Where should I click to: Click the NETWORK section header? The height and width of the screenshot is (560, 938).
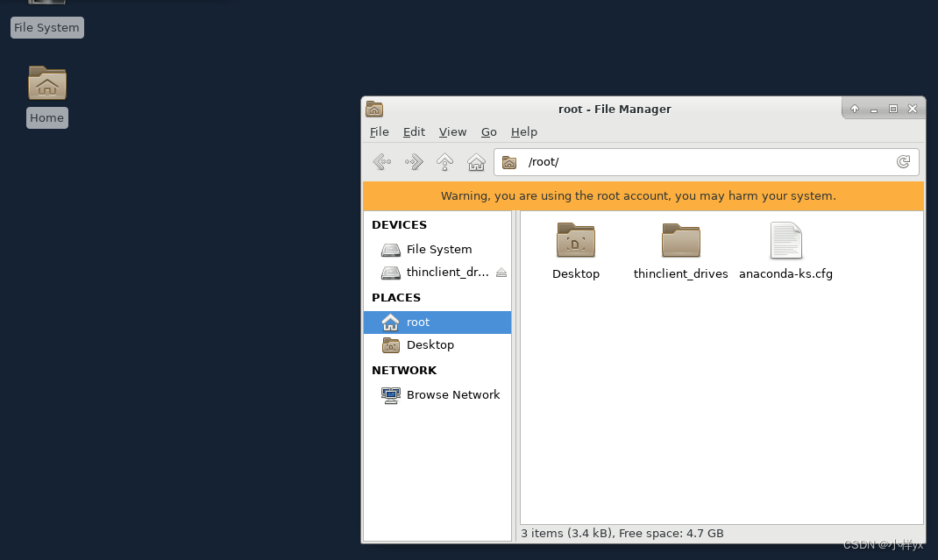pyautogui.click(x=404, y=371)
